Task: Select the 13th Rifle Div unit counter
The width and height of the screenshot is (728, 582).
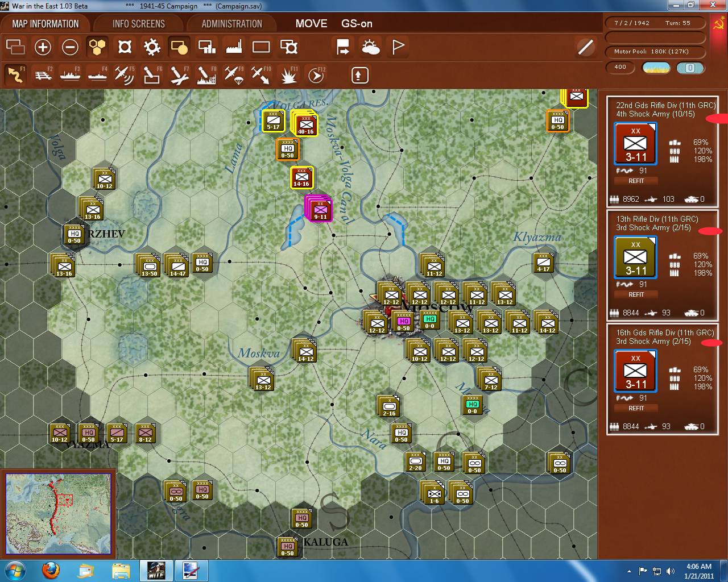Action: [636, 258]
